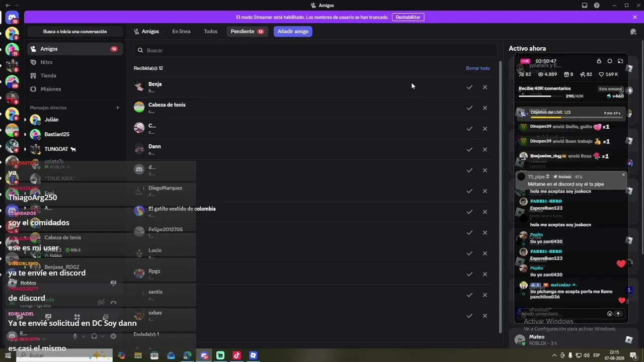The width and height of the screenshot is (644, 362).
Task: Accept El gatito vestido de colombia request
Action: tap(469, 212)
